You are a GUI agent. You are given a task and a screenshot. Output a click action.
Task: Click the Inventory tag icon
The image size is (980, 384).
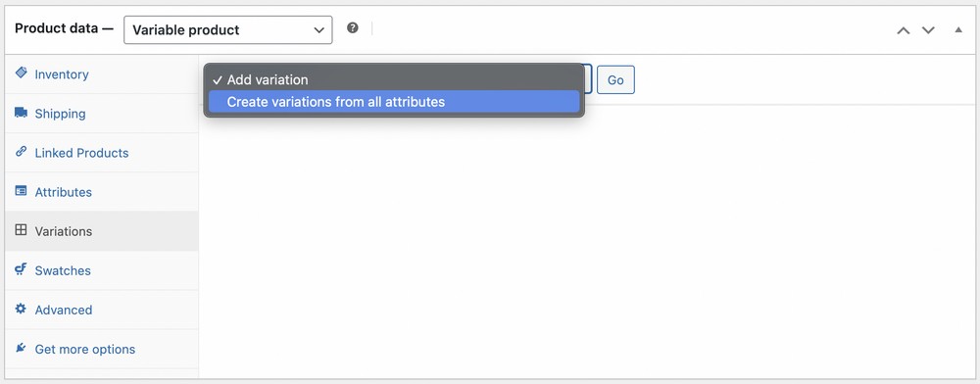22,73
